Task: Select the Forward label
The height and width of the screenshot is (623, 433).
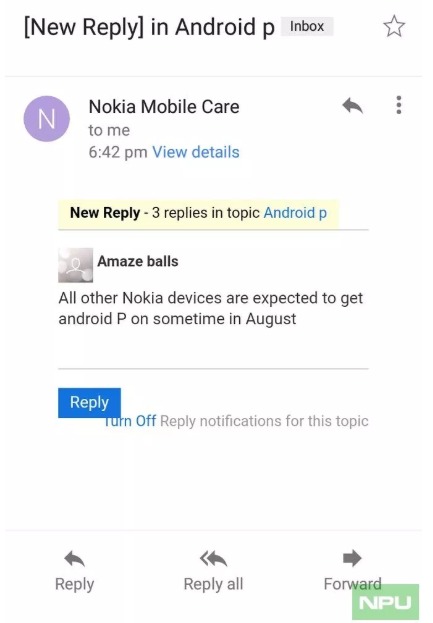Action: coord(352,584)
